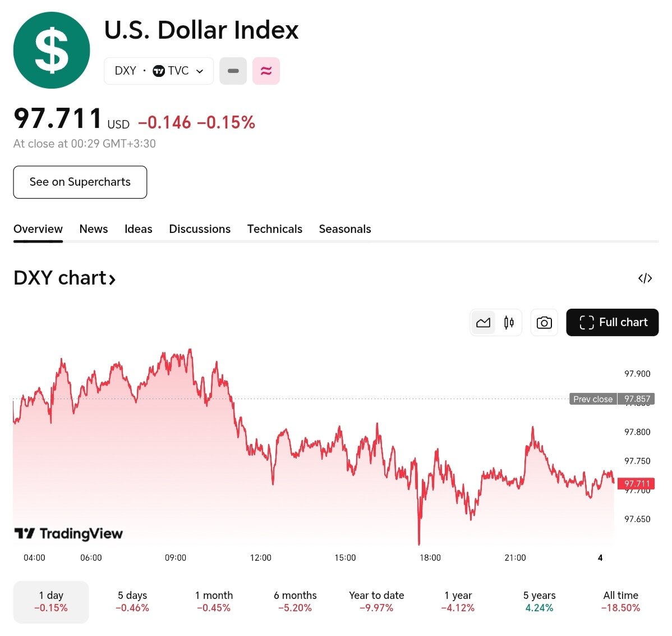The image size is (672, 636).
Task: Click the green dollar sign logo
Action: click(52, 51)
